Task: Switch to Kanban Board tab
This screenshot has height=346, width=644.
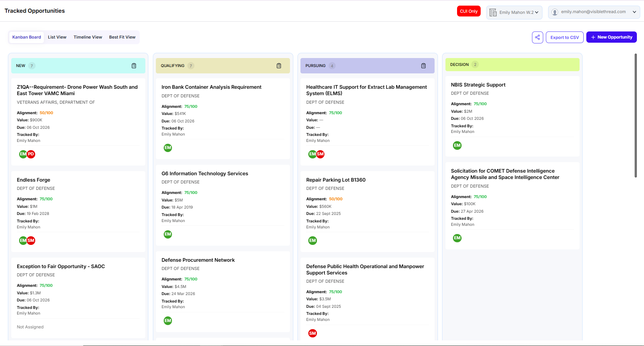Action: point(27,37)
